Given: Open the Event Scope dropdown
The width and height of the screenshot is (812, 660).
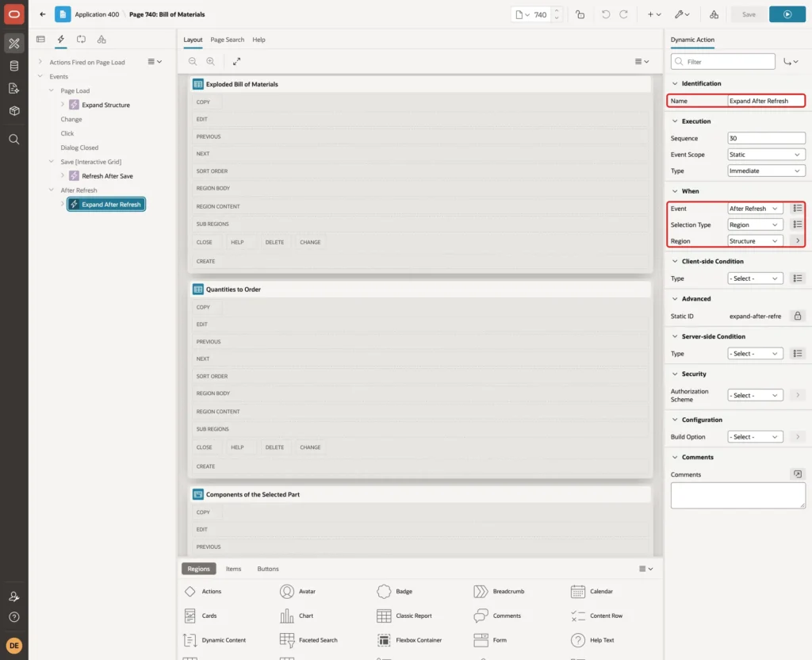Looking at the screenshot, I should pos(766,155).
